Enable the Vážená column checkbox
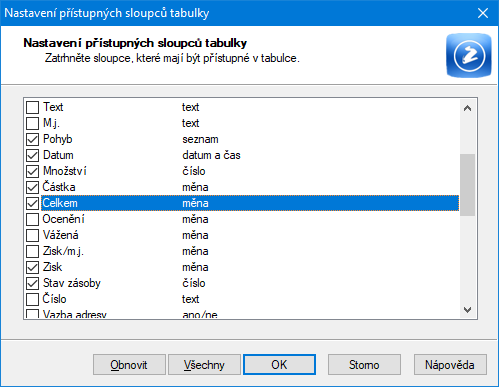 (32, 235)
